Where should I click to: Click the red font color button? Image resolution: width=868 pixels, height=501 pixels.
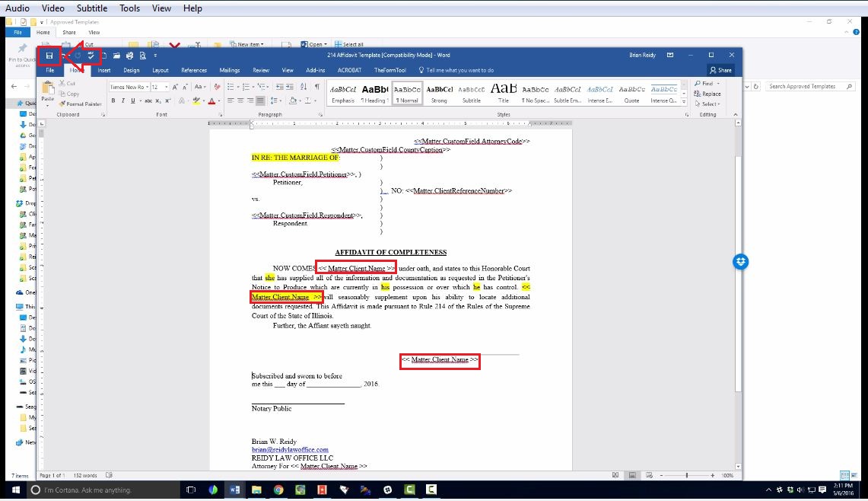point(211,101)
